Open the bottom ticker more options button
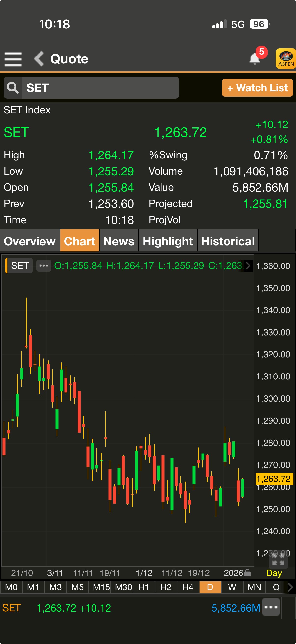Viewport: 296px width, 644px height. tap(271, 607)
